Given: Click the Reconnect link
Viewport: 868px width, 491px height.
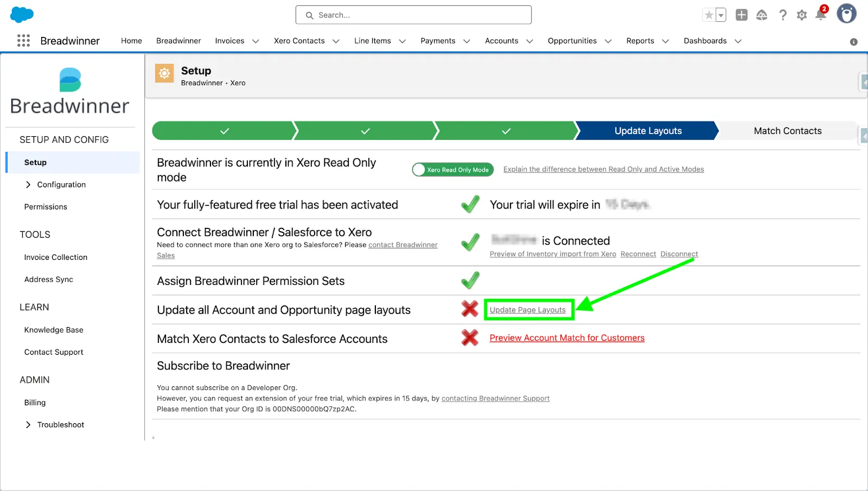Looking at the screenshot, I should coord(638,254).
